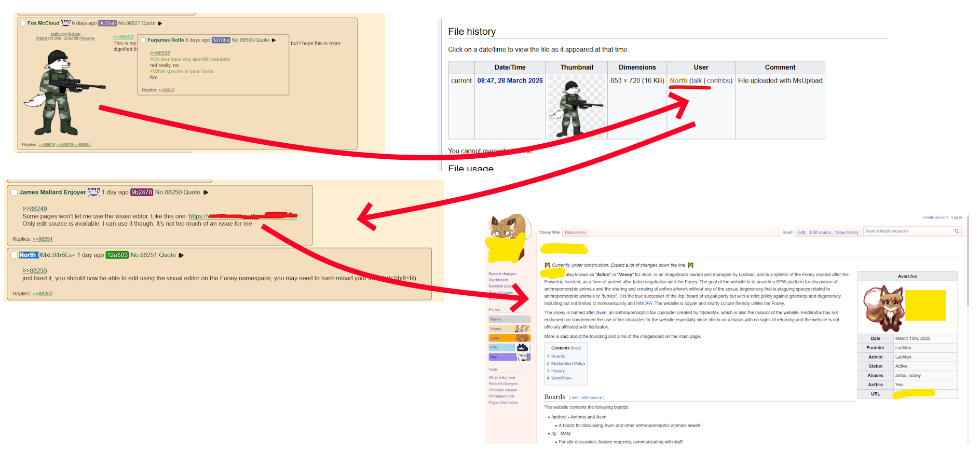Click Quote on post No.88251
980x466 pixels.
click(x=167, y=255)
